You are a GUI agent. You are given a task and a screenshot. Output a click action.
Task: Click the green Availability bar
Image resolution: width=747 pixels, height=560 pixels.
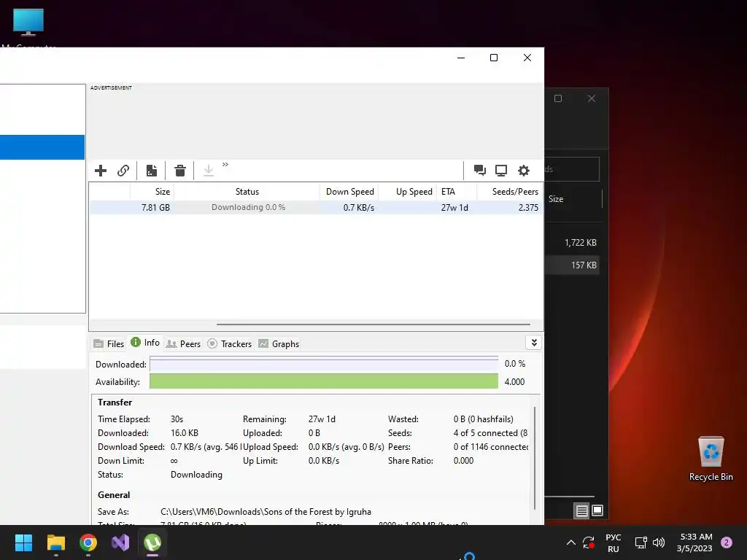point(324,381)
